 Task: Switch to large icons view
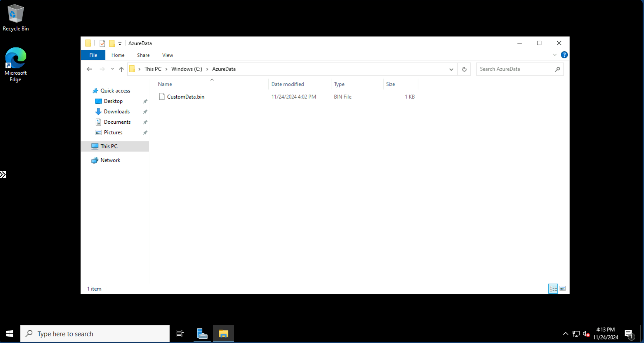pyautogui.click(x=563, y=288)
